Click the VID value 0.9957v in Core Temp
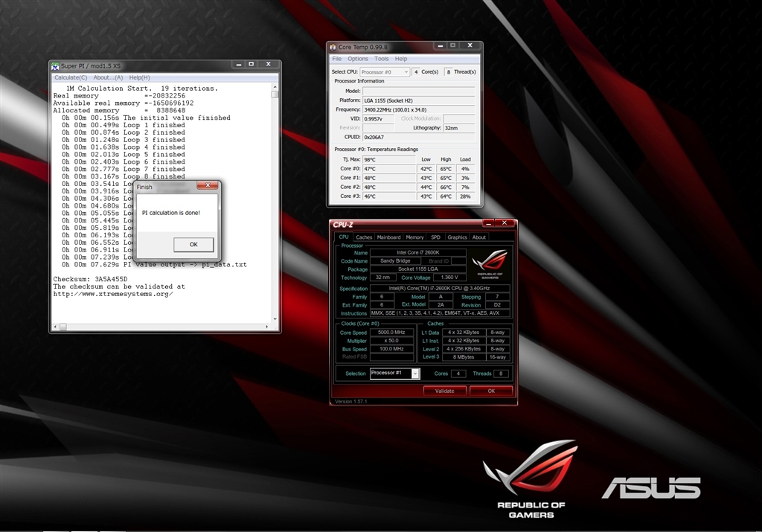 point(379,119)
